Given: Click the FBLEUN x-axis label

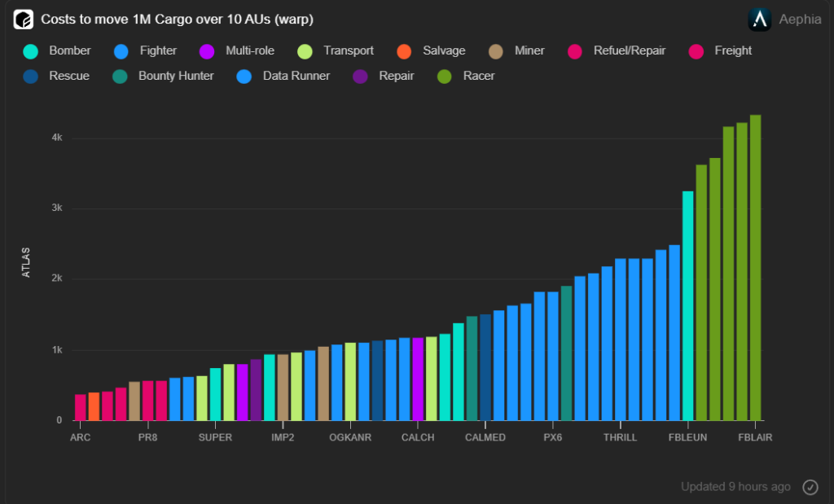Looking at the screenshot, I should pyautogui.click(x=687, y=437).
